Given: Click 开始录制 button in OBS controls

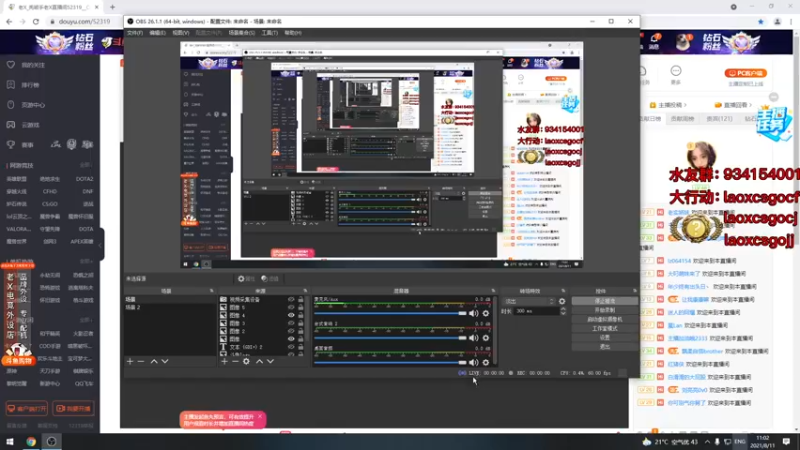Looking at the screenshot, I should (605, 310).
